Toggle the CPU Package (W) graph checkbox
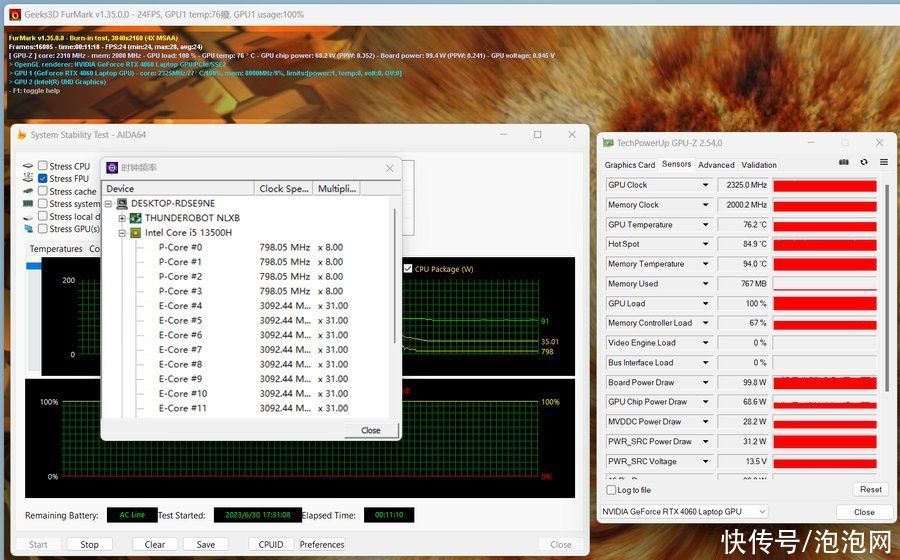The width and height of the screenshot is (900, 560). point(408,269)
